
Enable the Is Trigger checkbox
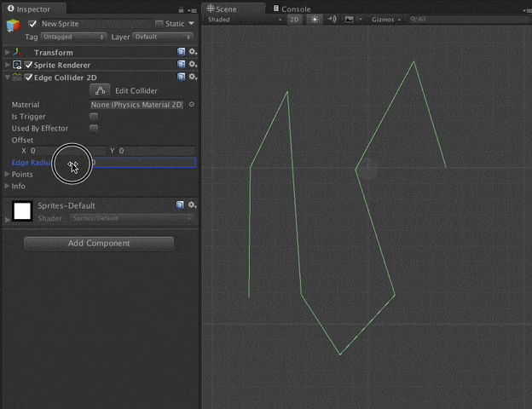click(94, 117)
